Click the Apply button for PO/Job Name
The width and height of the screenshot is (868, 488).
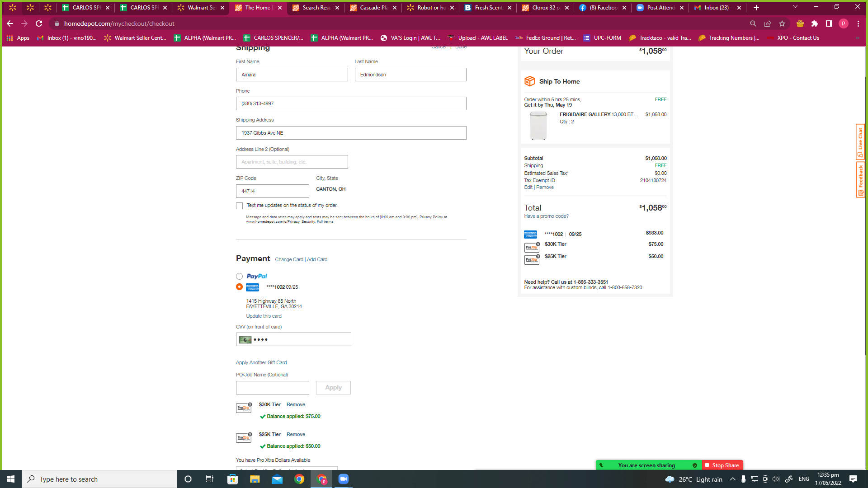click(x=333, y=388)
